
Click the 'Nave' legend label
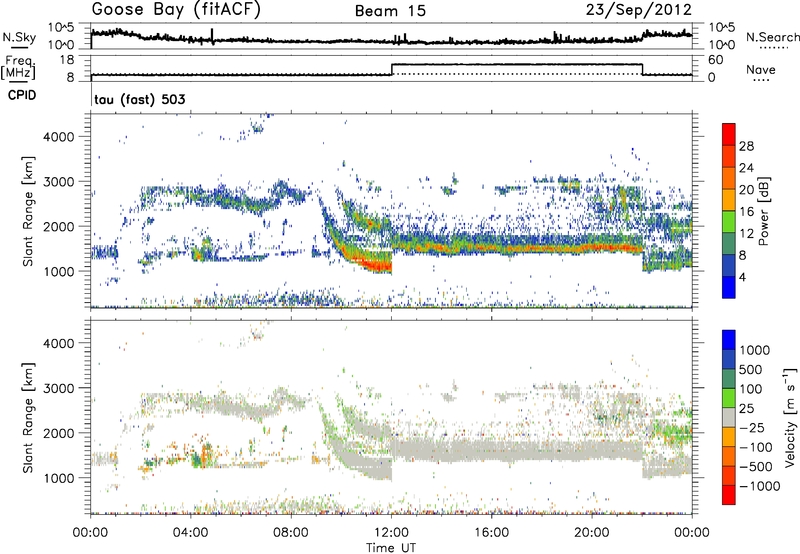point(760,69)
